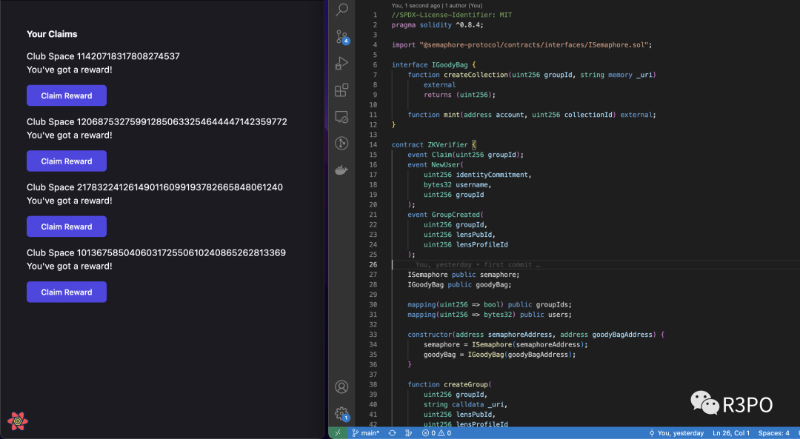This screenshot has width=800, height=439.
Task: Click the 'You, yesterday' blame status item
Action: [677, 433]
